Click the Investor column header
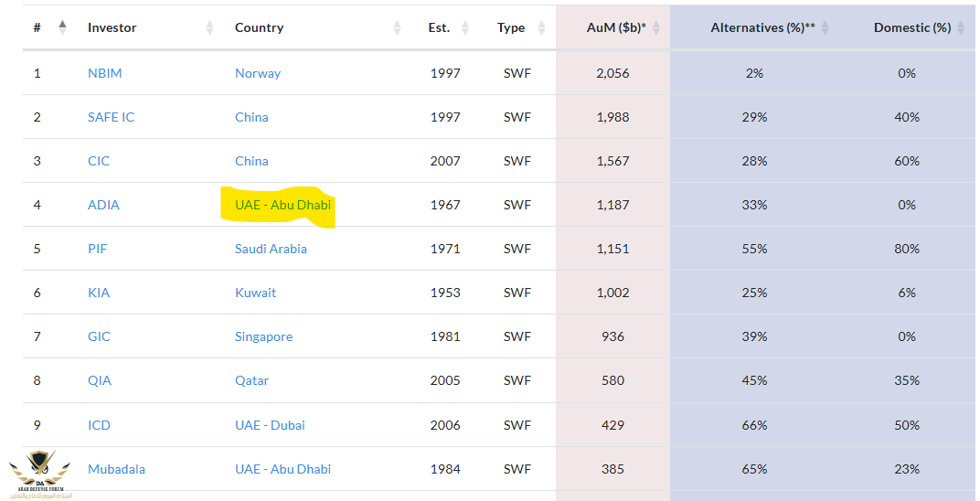The width and height of the screenshot is (980, 501). (112, 27)
